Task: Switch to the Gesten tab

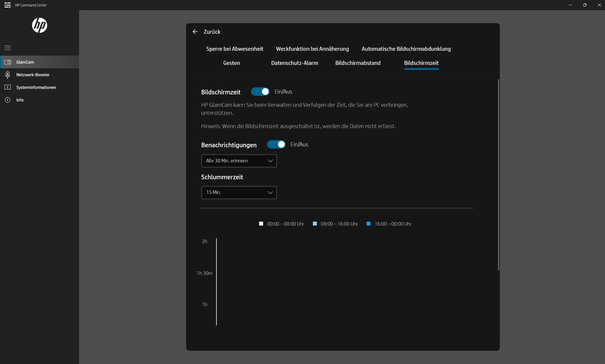Action: (231, 63)
